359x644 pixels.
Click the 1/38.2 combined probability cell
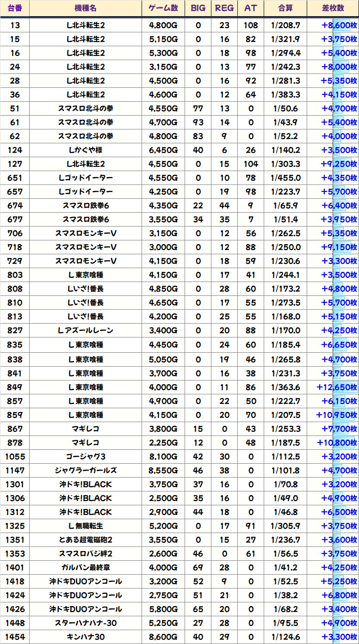[x=285, y=595]
